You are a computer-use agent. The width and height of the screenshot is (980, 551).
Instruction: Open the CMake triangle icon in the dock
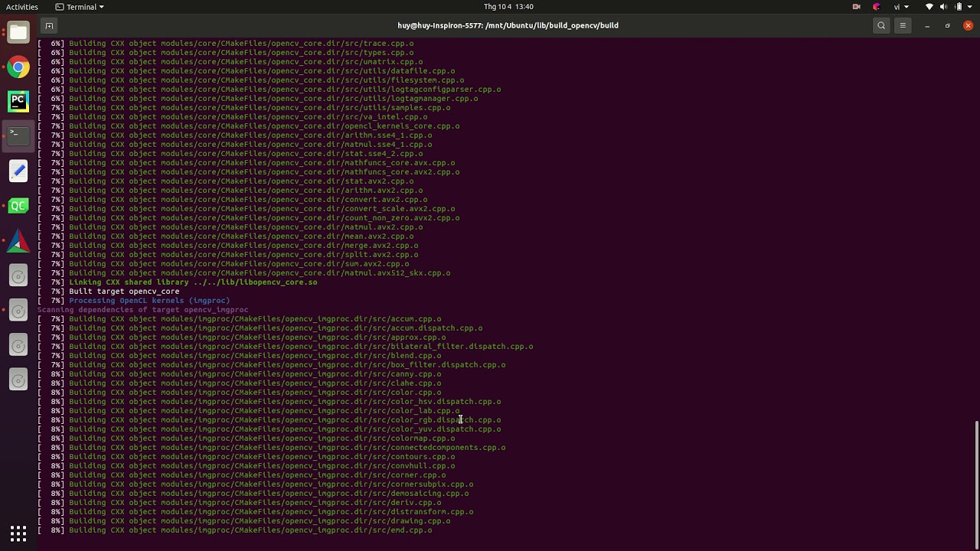(18, 242)
